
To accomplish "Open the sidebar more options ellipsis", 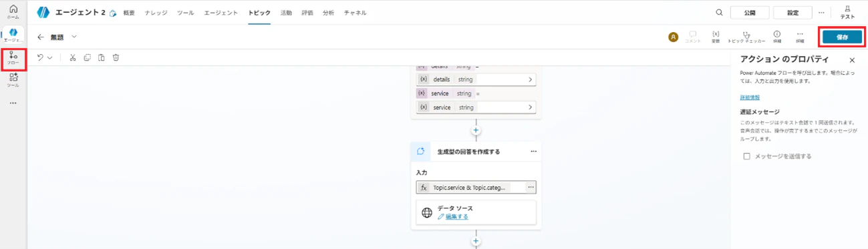I will (x=13, y=103).
